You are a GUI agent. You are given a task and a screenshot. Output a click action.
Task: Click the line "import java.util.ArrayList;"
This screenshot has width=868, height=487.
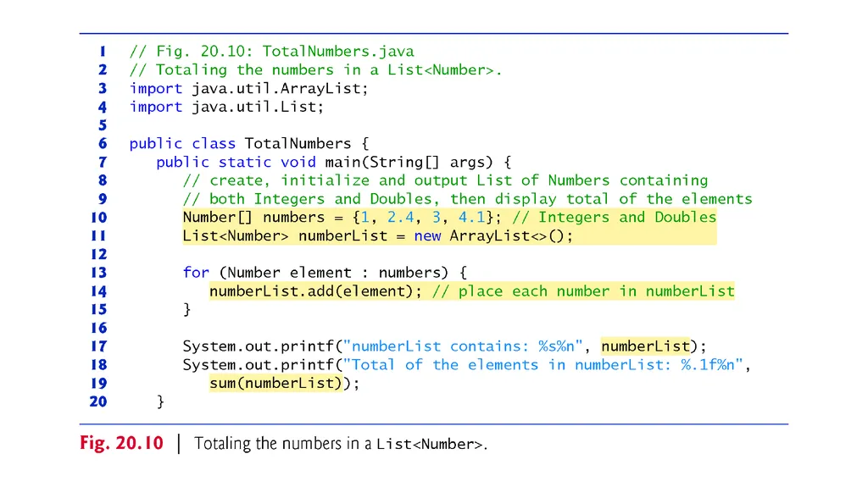point(248,89)
